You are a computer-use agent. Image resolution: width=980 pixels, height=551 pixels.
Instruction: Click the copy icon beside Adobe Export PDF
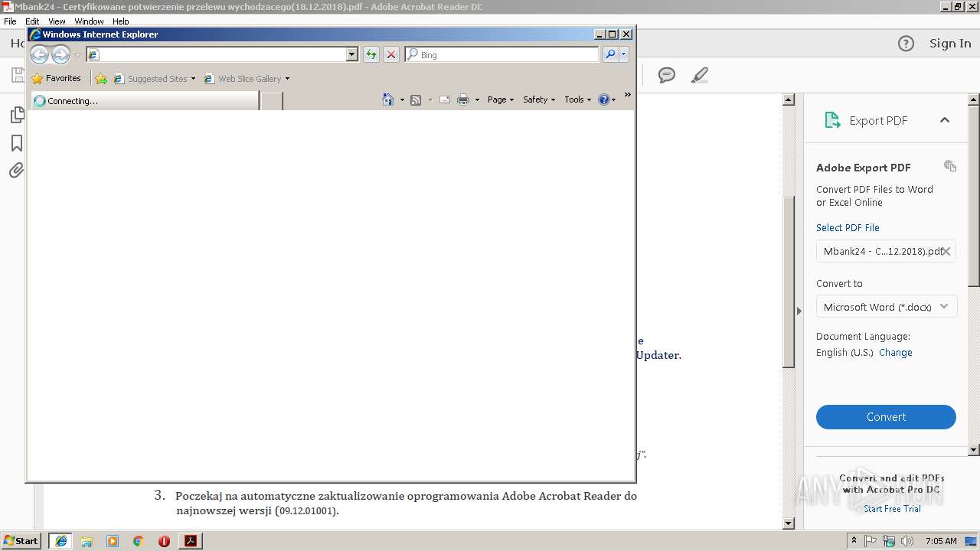(x=950, y=166)
